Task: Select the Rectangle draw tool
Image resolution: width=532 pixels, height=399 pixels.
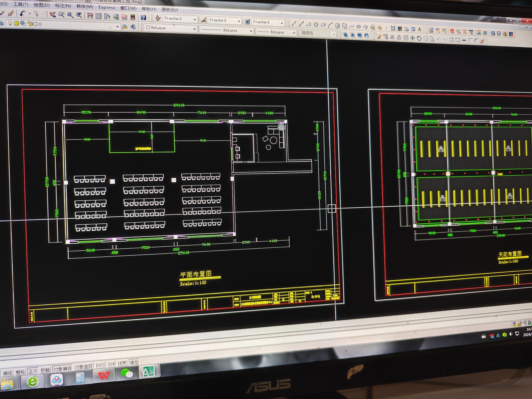Action: [323, 25]
